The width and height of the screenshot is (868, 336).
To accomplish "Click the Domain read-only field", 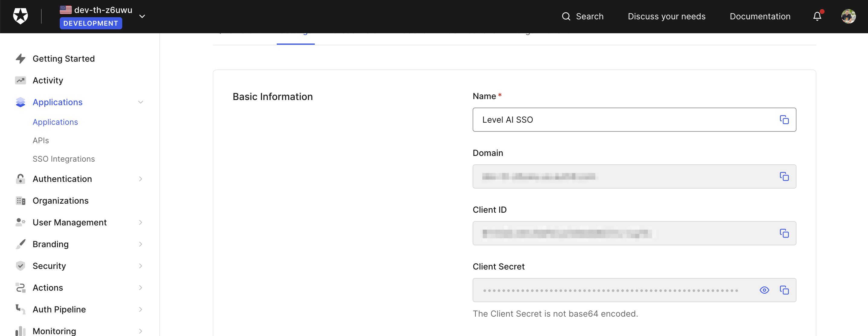I will [634, 176].
